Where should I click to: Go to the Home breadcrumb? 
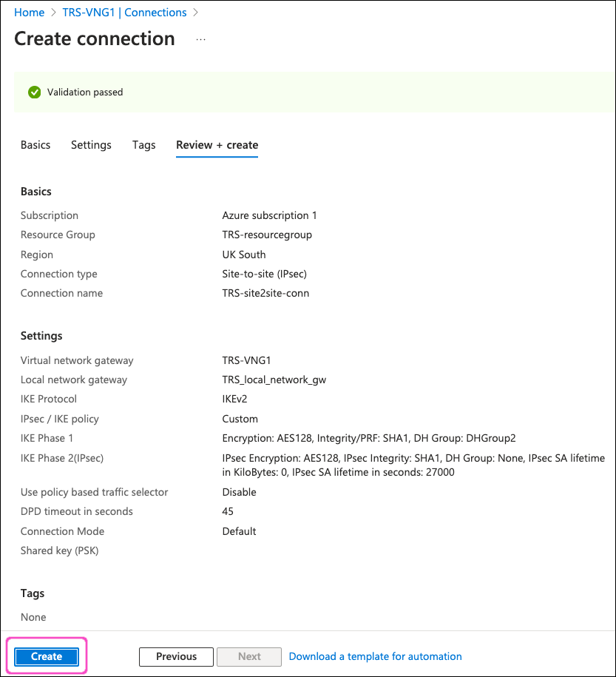click(29, 13)
